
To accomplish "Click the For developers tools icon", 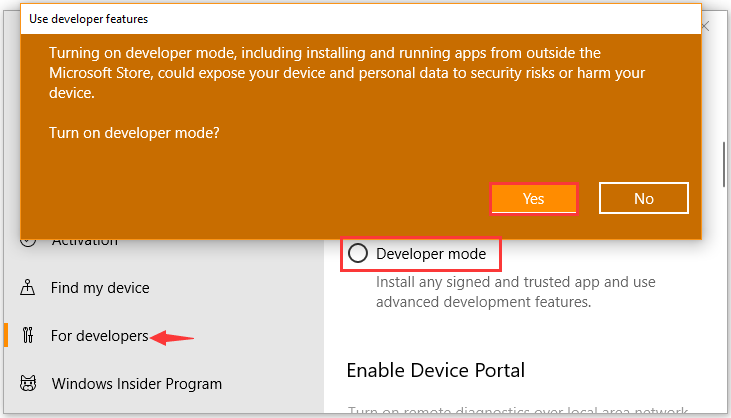I will (x=28, y=336).
